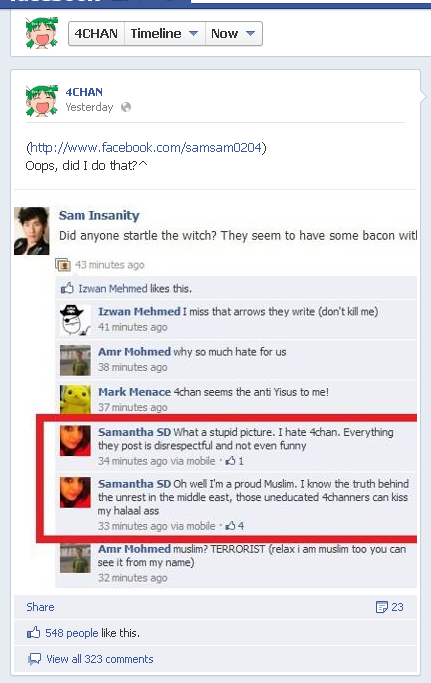Image resolution: width=431 pixels, height=683 pixels.
Task: View all 323 comments
Action: click(x=100, y=659)
